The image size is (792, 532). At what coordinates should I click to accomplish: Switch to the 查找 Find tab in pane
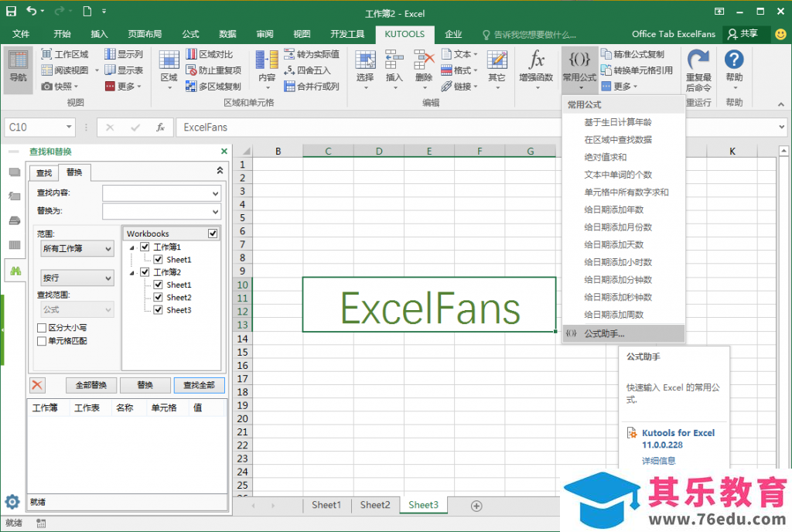click(x=44, y=172)
